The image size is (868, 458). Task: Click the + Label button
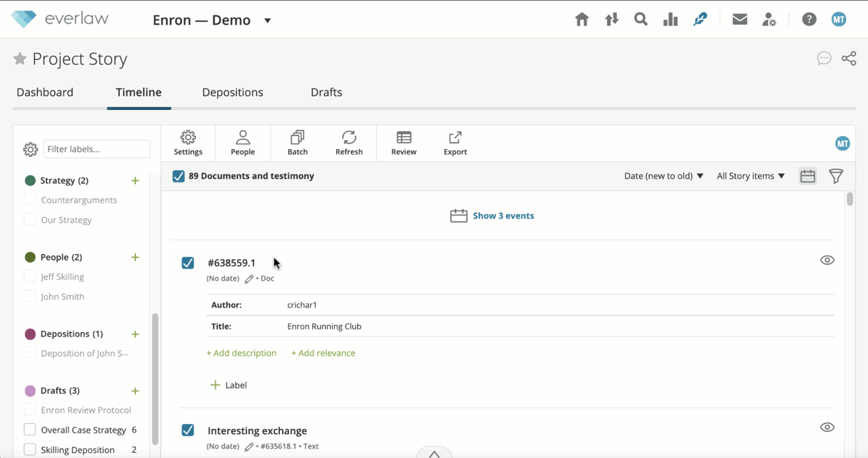(229, 385)
